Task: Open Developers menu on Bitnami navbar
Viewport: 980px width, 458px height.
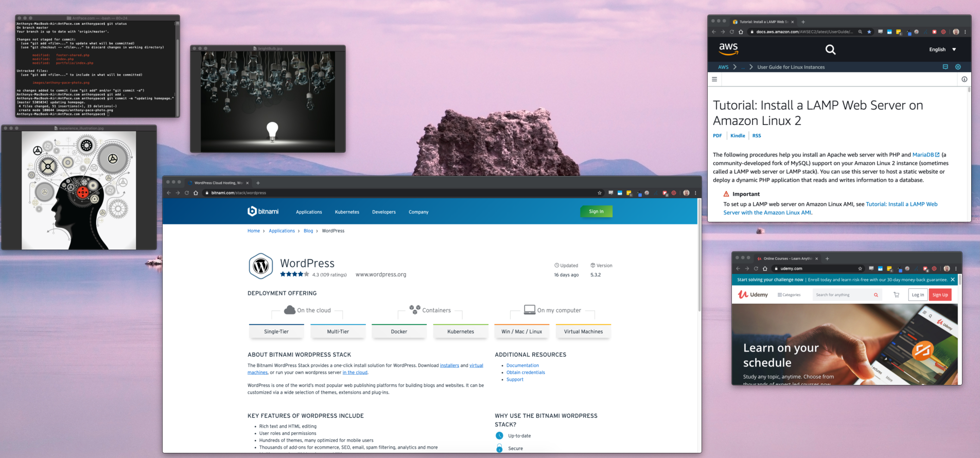Action: [x=384, y=212]
